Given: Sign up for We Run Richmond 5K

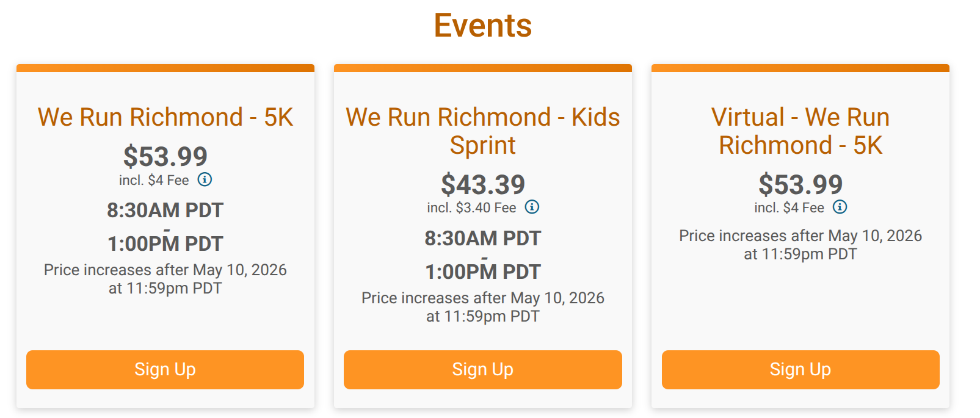Looking at the screenshot, I should [x=165, y=369].
